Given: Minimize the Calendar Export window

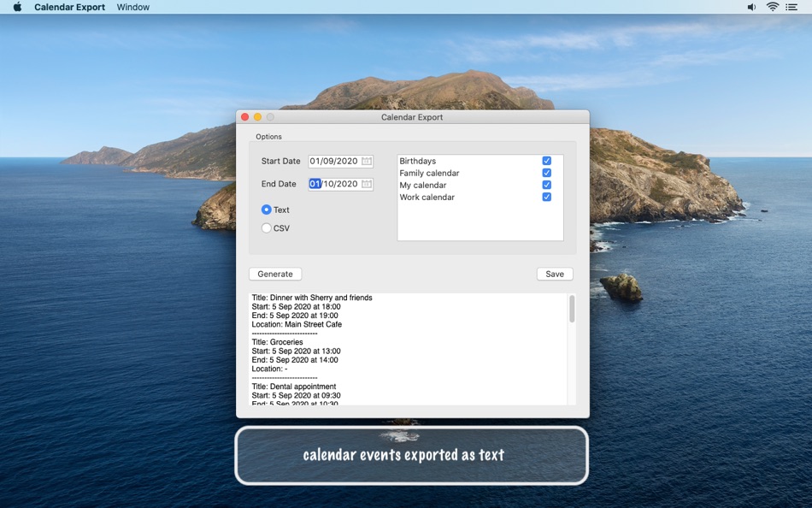Looking at the screenshot, I should tap(257, 117).
